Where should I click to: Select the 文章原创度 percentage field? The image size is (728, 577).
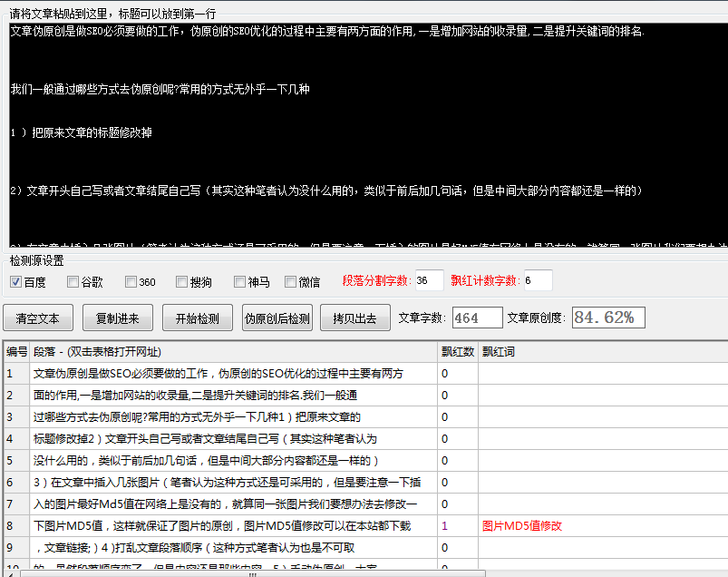pyautogui.click(x=607, y=318)
